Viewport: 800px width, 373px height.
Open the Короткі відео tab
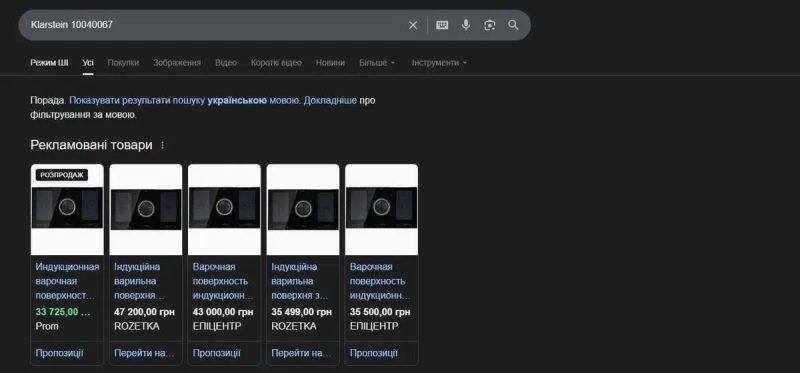click(276, 63)
